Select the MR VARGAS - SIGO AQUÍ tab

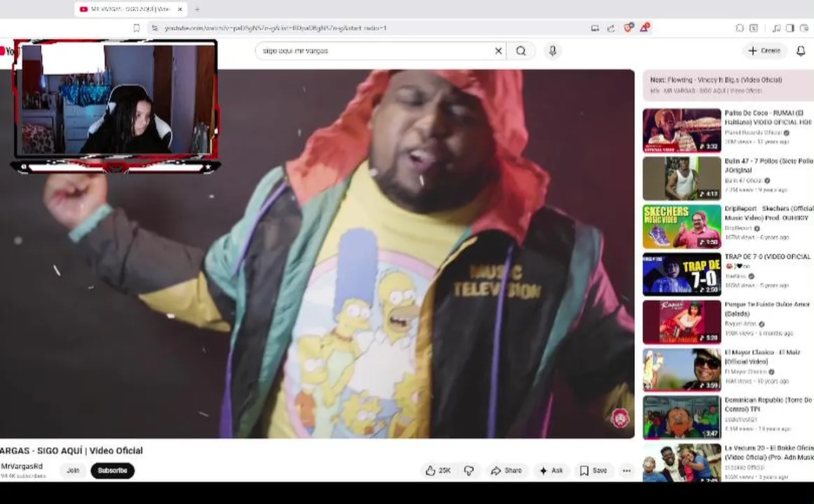tap(129, 9)
